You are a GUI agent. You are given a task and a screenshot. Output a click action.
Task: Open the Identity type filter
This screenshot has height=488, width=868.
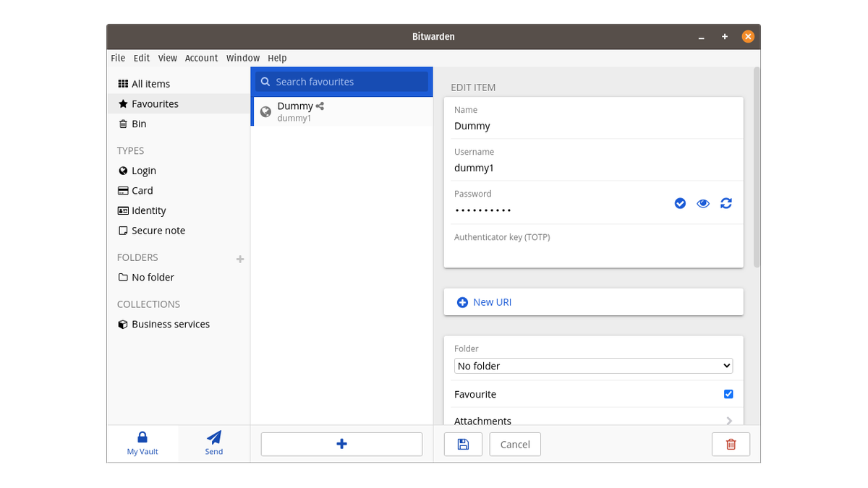coord(148,210)
